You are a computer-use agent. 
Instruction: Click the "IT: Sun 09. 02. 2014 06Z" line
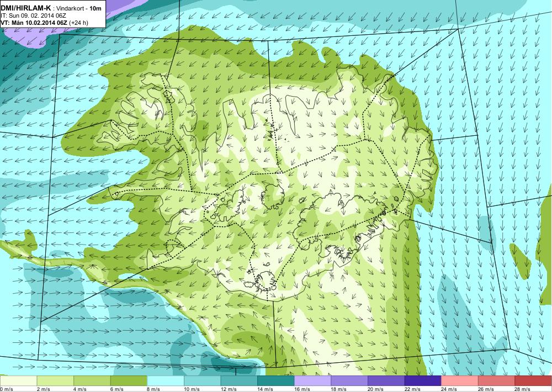(34, 16)
